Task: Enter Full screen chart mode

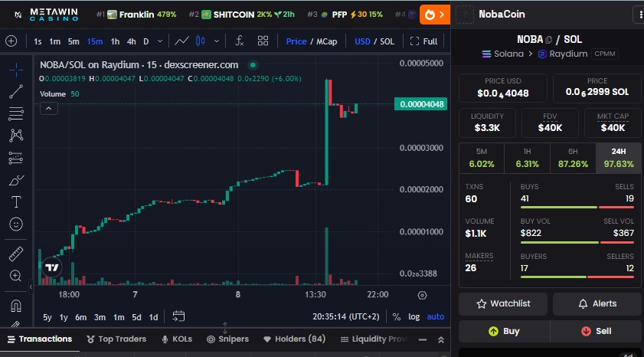Action: 424,41
